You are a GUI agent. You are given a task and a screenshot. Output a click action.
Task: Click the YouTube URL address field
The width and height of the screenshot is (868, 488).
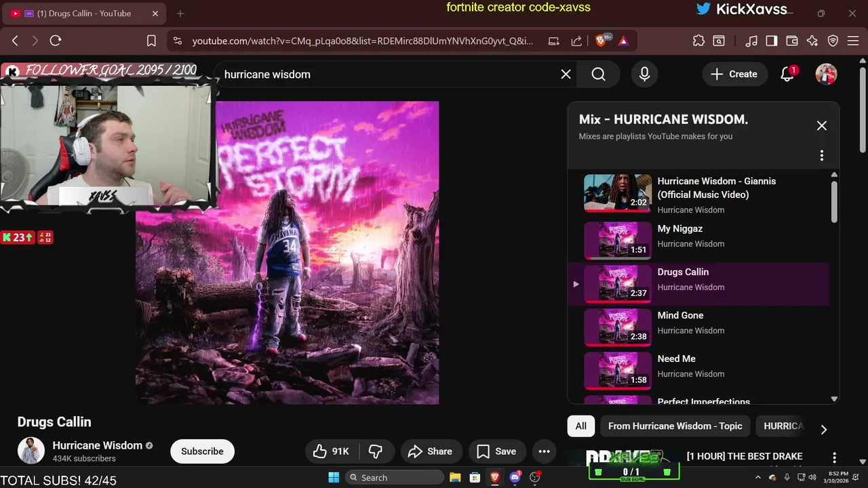click(362, 41)
